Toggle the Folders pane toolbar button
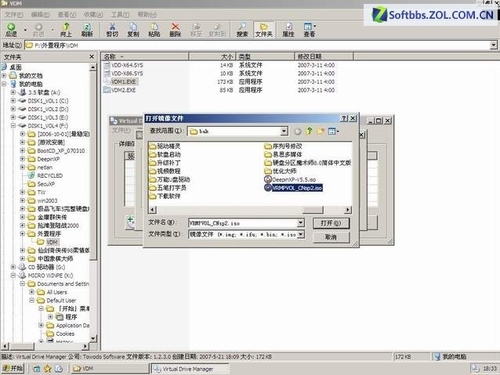The image size is (500, 375). (x=264, y=29)
